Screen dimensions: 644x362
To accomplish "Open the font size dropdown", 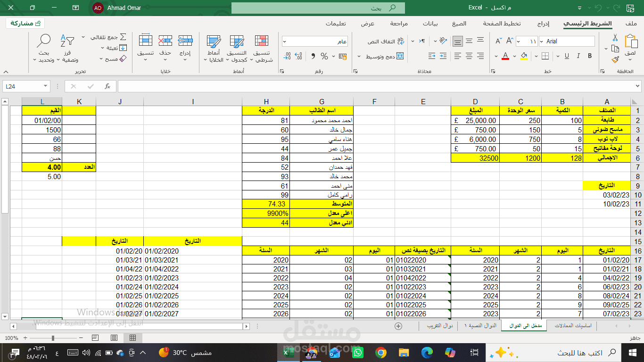I will tap(519, 41).
